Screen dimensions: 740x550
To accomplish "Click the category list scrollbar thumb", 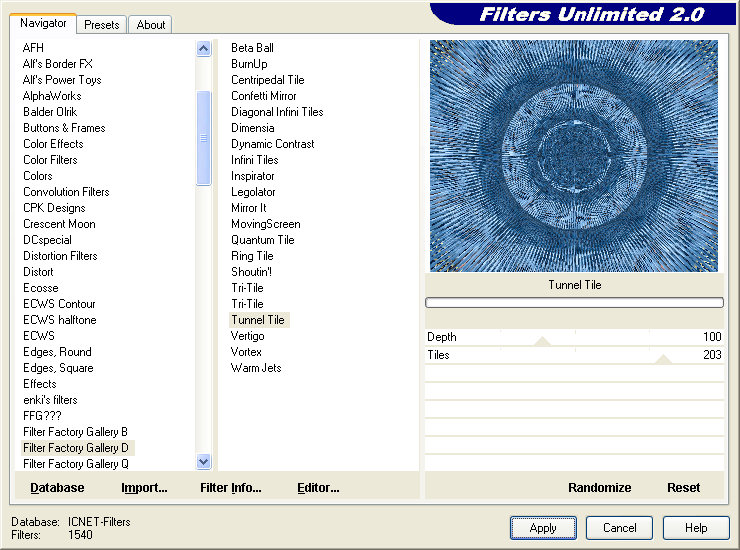I will [x=203, y=138].
